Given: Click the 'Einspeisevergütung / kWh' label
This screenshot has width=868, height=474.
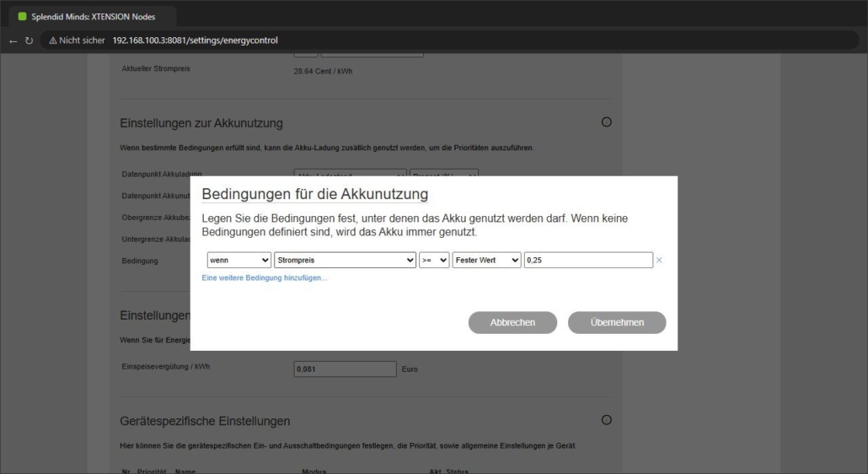Looking at the screenshot, I should point(165,367).
